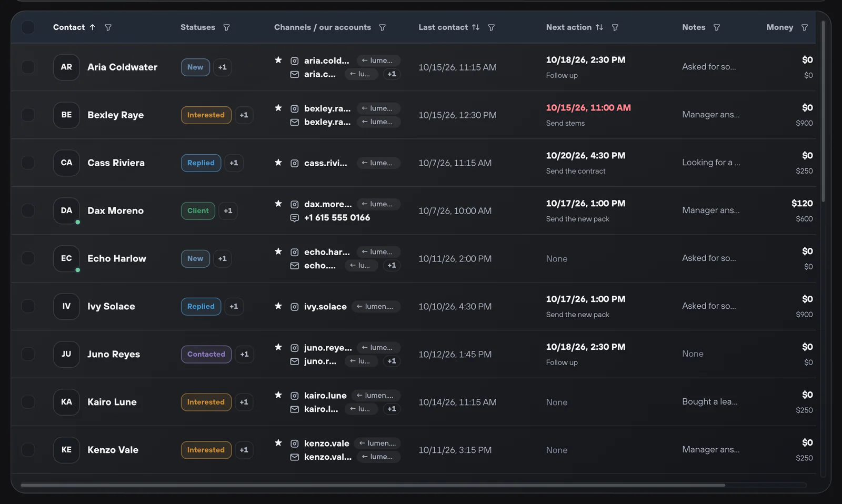
Task: Toggle Contact sort ascending arrow
Action: pyautogui.click(x=92, y=27)
